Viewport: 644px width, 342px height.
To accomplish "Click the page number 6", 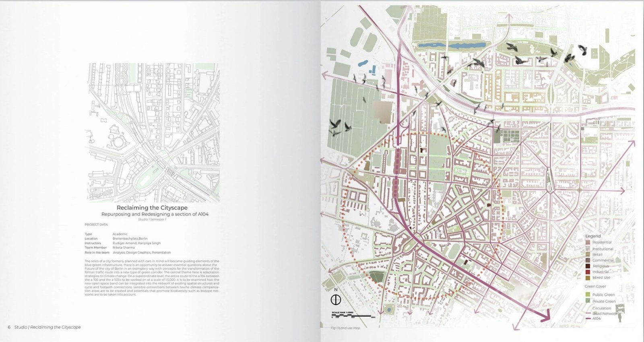I will pos(9,327).
